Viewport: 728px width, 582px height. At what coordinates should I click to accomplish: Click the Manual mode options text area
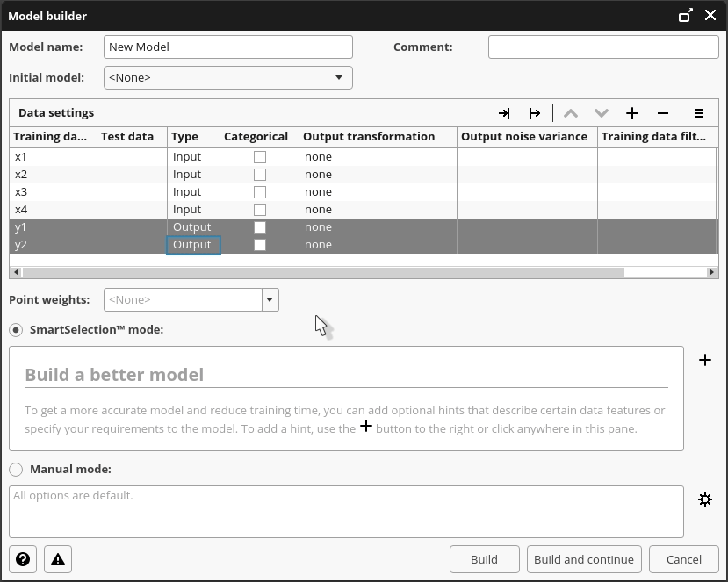346,512
